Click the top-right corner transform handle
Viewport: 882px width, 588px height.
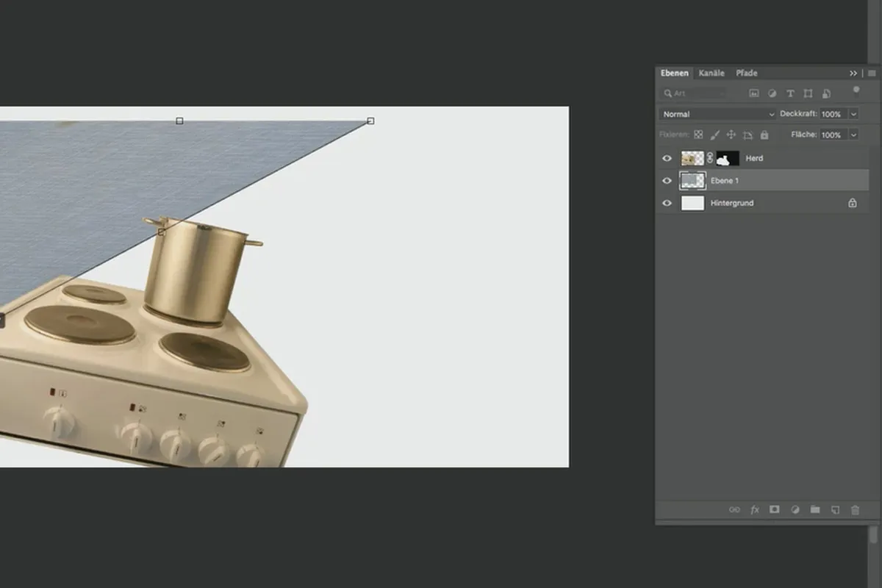[x=370, y=121]
